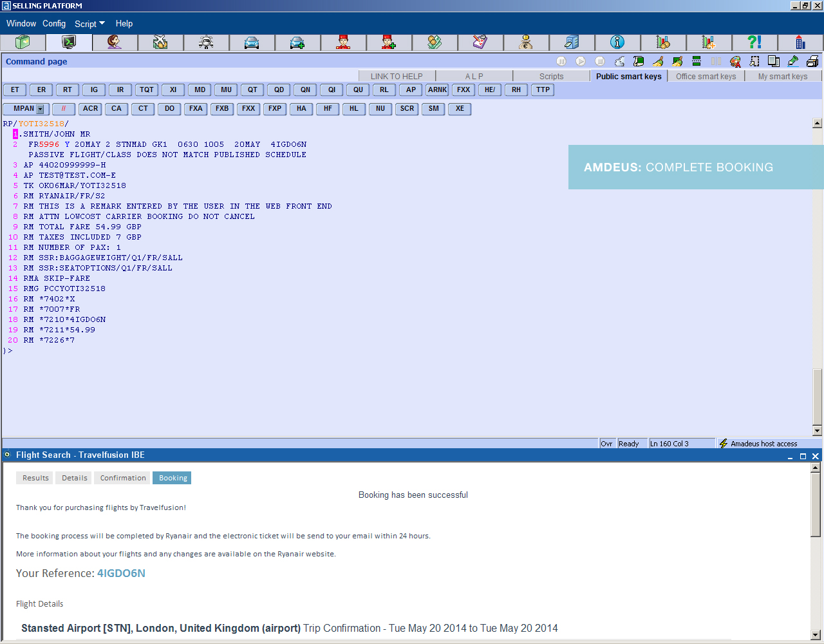Screen dimensions: 824x644
Task: Open the Results tab in Flight Search
Action: (x=35, y=478)
